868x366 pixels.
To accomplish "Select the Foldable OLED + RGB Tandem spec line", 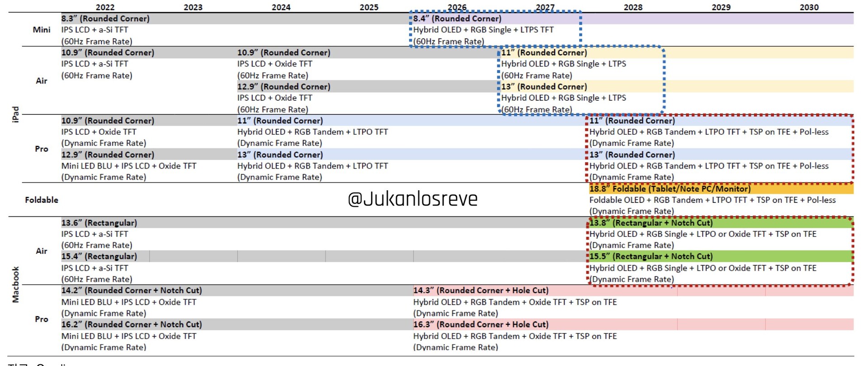I will click(712, 200).
